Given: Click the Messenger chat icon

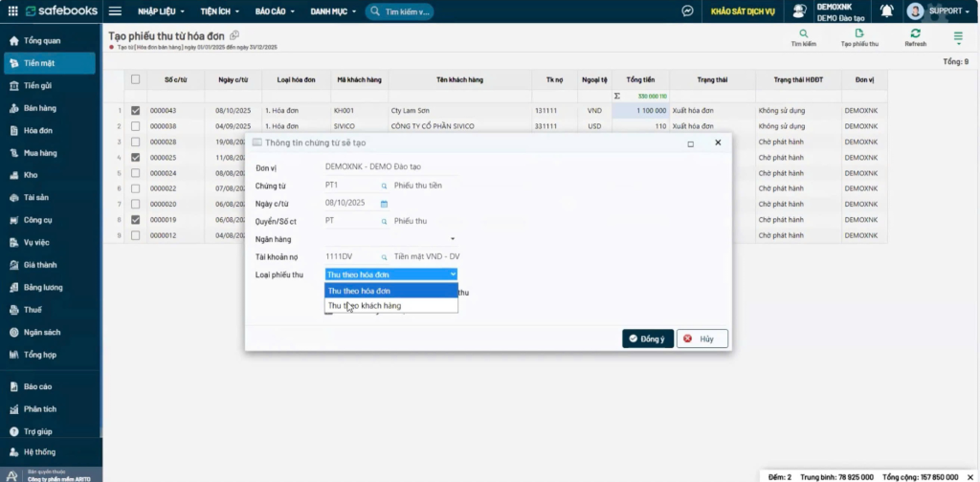Looking at the screenshot, I should [x=687, y=11].
